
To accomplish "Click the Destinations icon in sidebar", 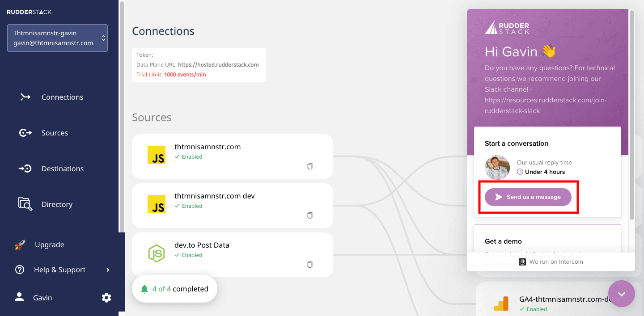I will [25, 169].
